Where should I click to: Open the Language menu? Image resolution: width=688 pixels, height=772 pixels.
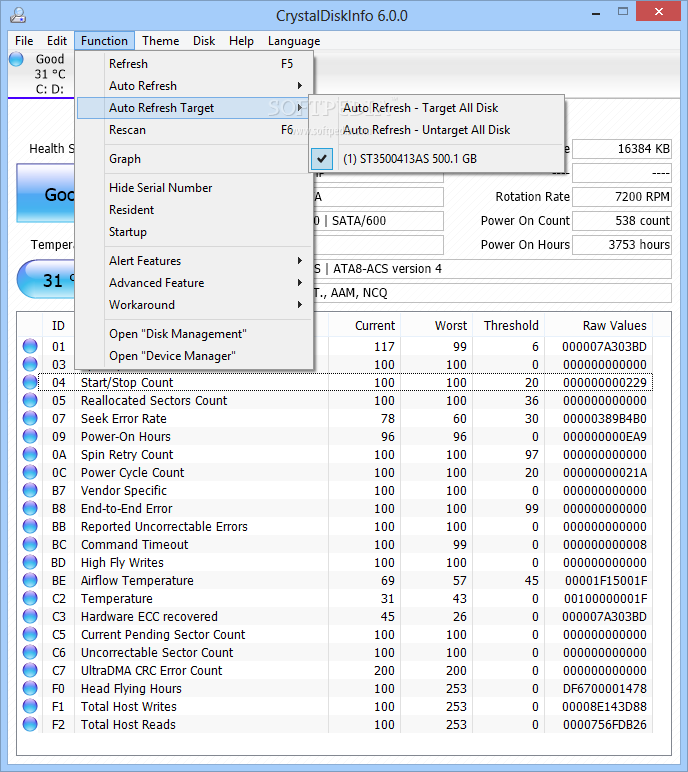coord(294,41)
